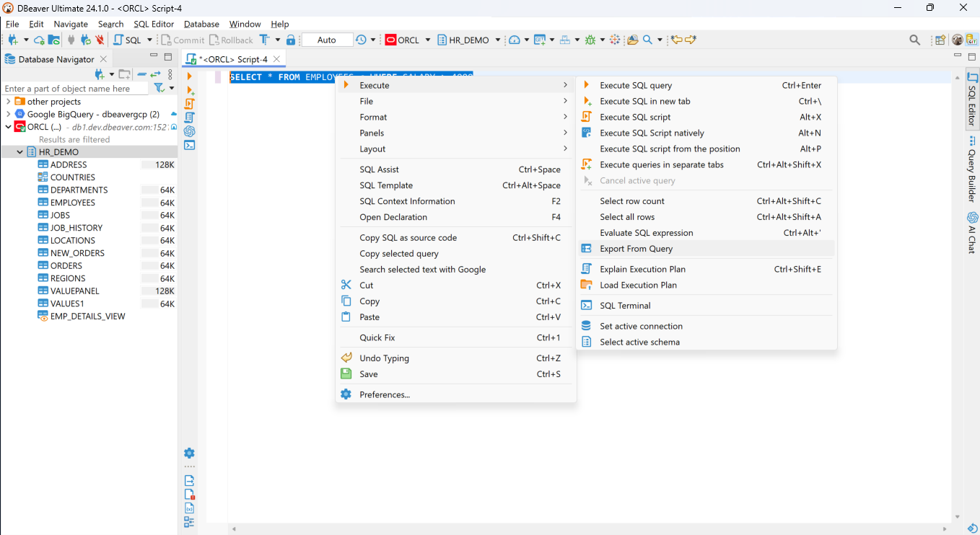The height and width of the screenshot is (535, 980).
Task: Click the editor's horizontal scrollbar
Action: click(x=590, y=529)
